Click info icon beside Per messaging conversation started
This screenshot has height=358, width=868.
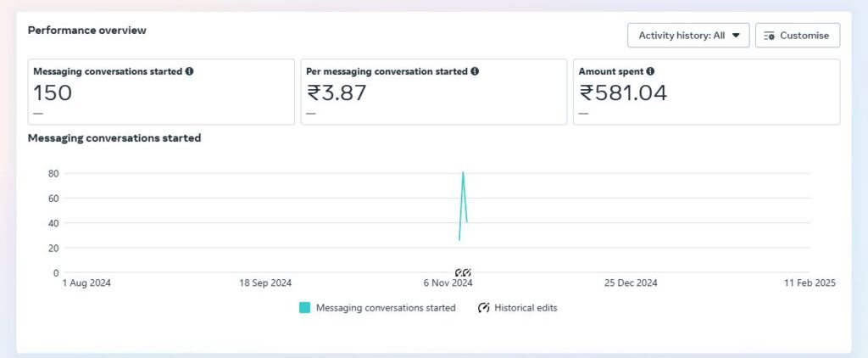click(475, 71)
